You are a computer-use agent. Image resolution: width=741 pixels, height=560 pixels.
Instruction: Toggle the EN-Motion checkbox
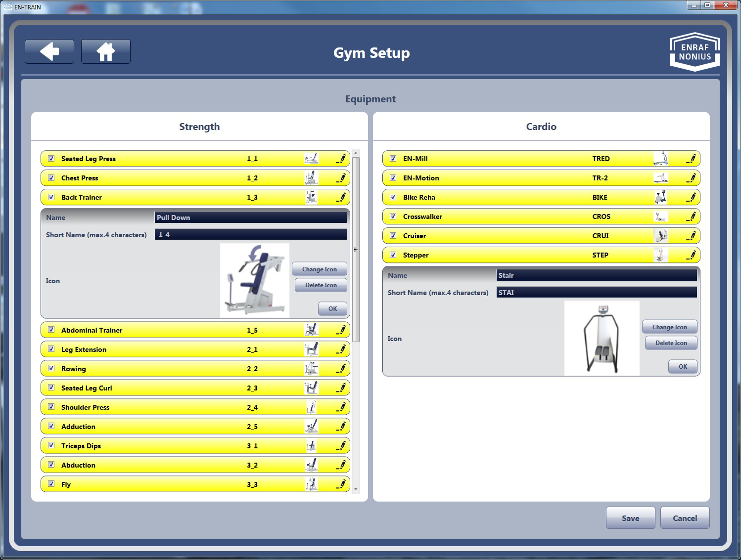click(x=393, y=178)
